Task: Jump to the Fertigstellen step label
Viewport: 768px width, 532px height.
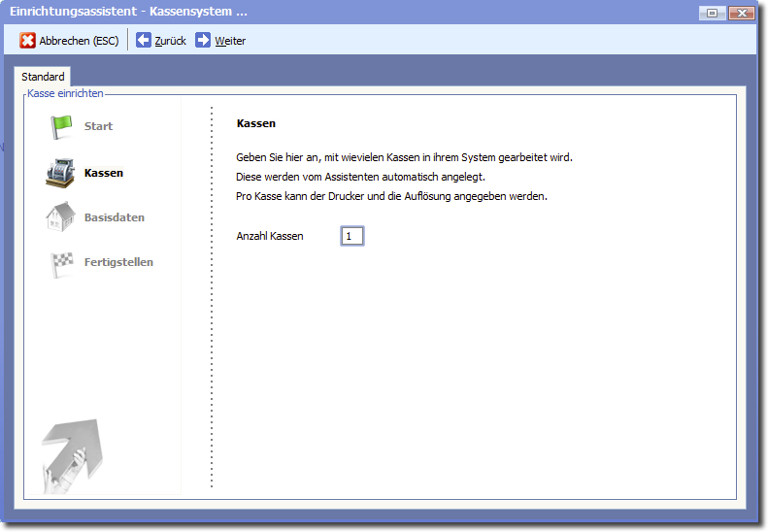Action: [x=118, y=262]
